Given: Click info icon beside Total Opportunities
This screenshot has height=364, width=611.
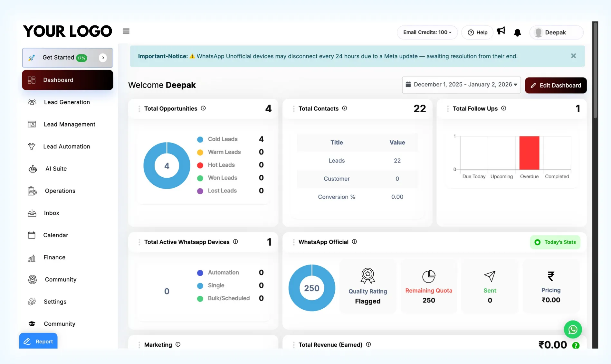Looking at the screenshot, I should tap(203, 108).
